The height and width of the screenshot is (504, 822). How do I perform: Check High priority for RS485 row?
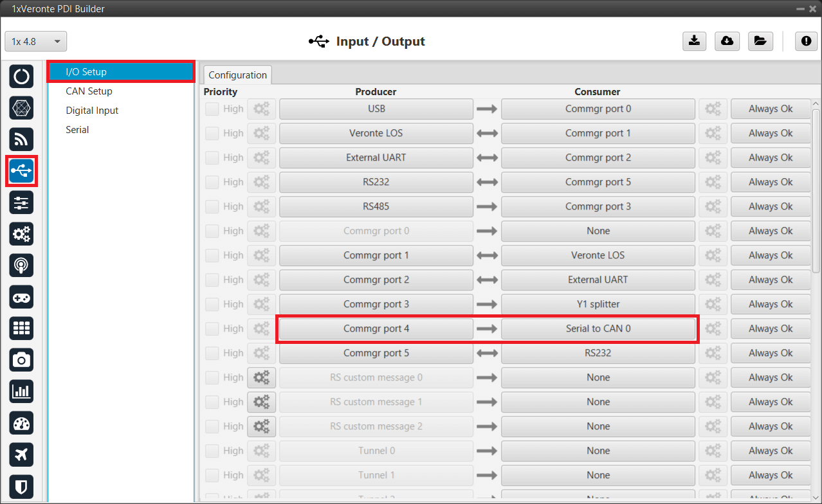pyautogui.click(x=212, y=206)
